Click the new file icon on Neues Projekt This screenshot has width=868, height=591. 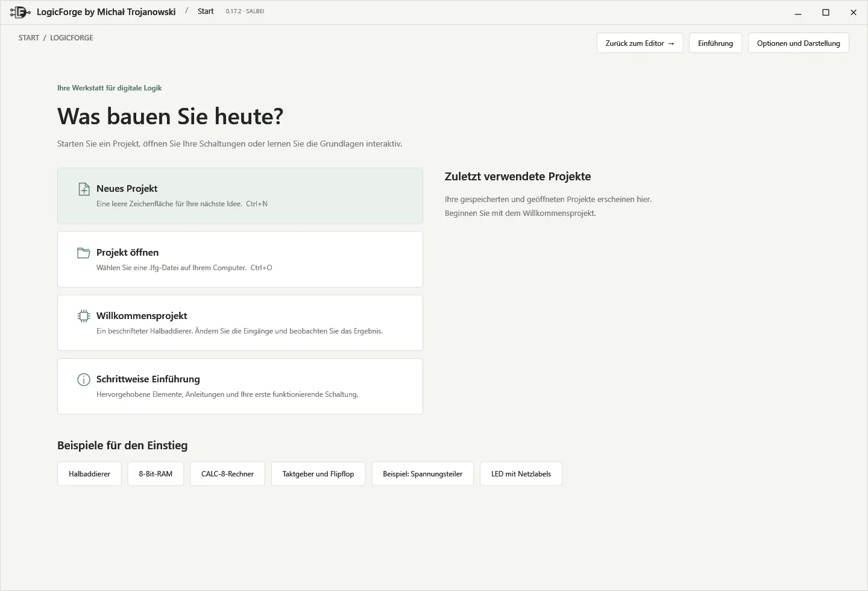(84, 189)
